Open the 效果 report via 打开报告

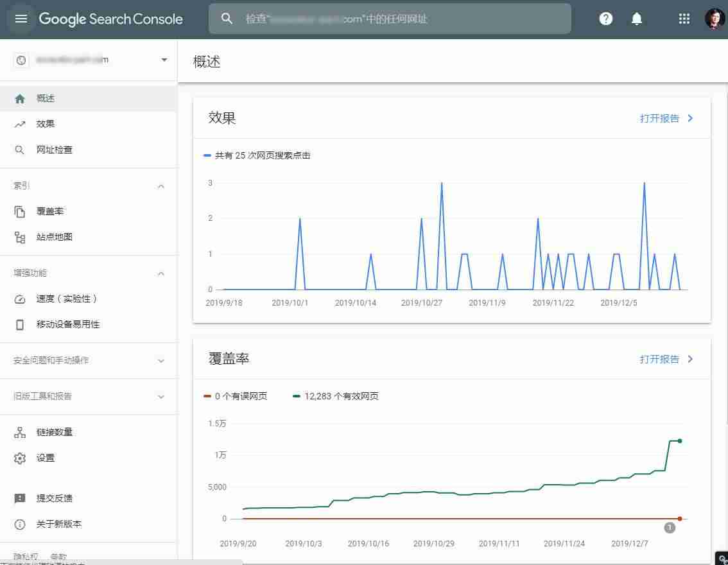pos(659,118)
